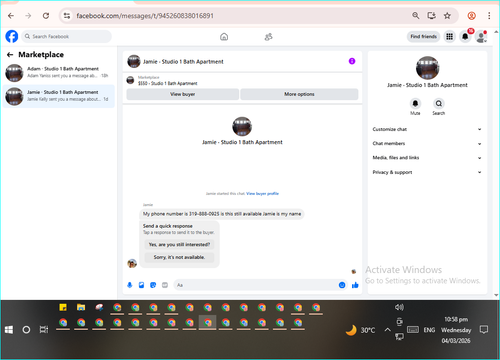Image resolution: width=500 pixels, height=360 pixels.
Task: Click the back arrow beside Marketplace
Action: click(x=10, y=55)
